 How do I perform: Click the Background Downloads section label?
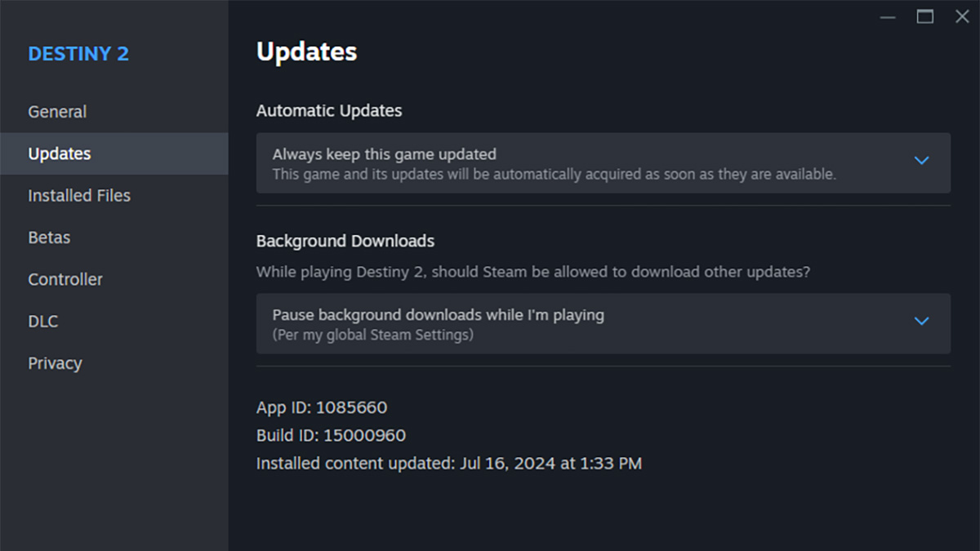345,241
